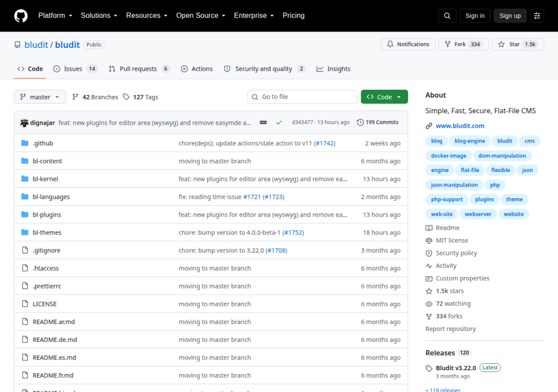The width and height of the screenshot is (558, 392).
Task: Open the Report repository link
Action: click(x=451, y=329)
